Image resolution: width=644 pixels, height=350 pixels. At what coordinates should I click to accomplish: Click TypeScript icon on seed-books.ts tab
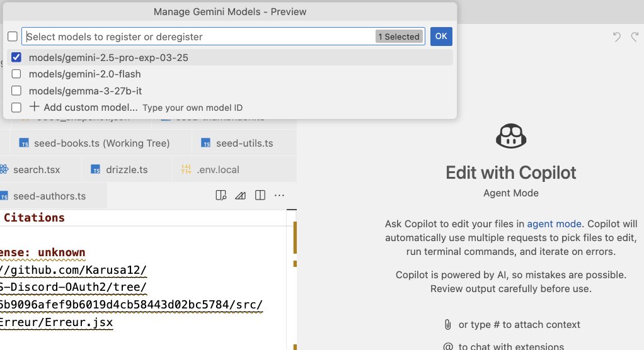(24, 143)
